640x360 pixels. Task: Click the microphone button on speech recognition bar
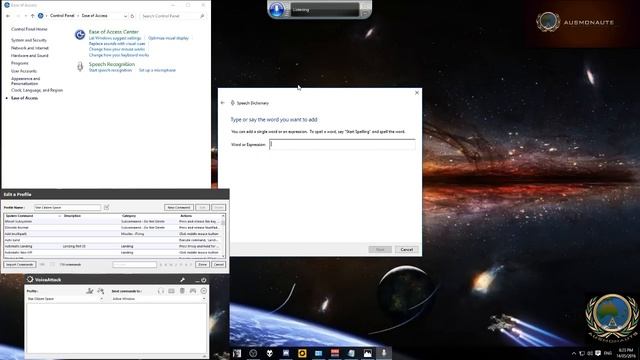277,9
